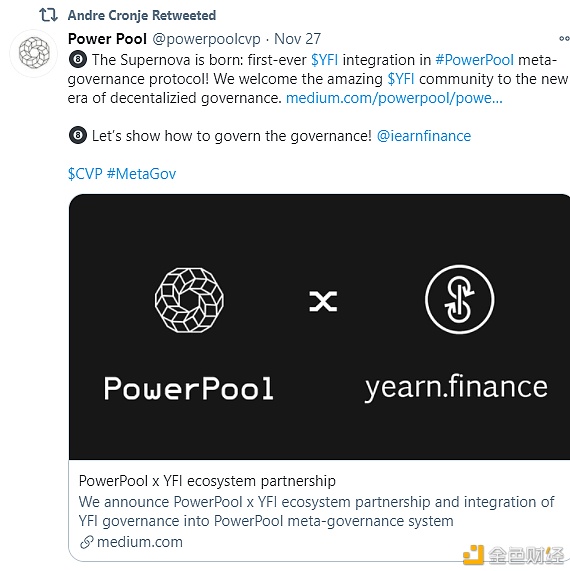Open the $CVP cashtag
Screen dimensions: 570x571
[x=85, y=174]
